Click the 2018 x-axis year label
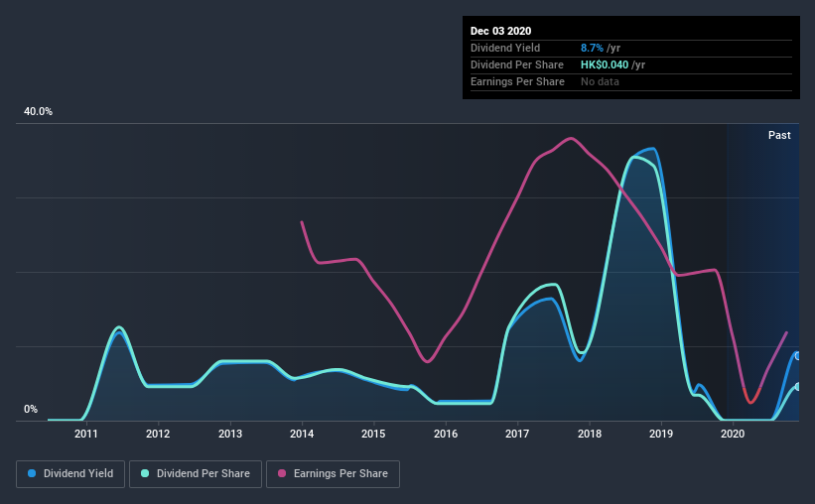The image size is (815, 504). click(590, 434)
